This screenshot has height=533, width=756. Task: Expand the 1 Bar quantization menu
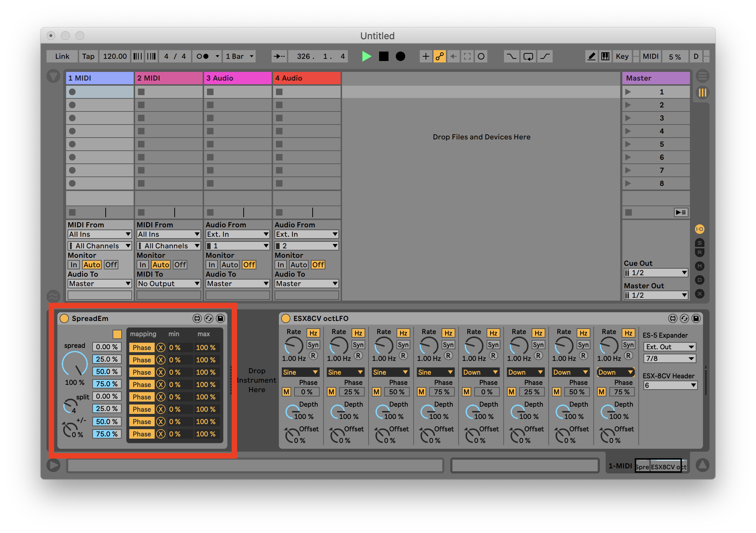239,56
